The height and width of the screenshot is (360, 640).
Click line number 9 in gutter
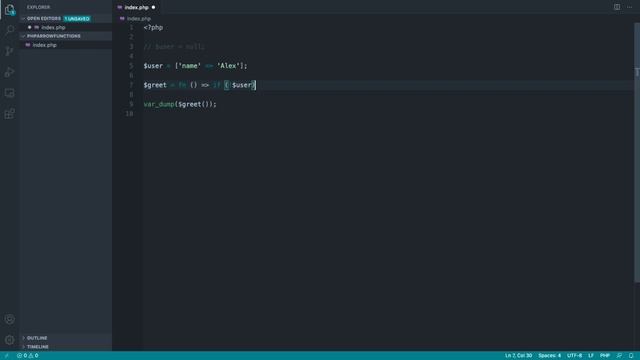131,104
